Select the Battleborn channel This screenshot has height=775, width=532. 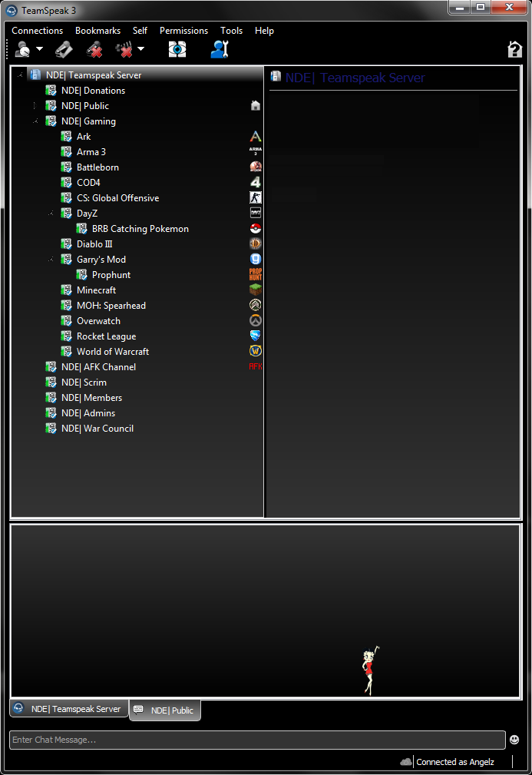(x=97, y=167)
